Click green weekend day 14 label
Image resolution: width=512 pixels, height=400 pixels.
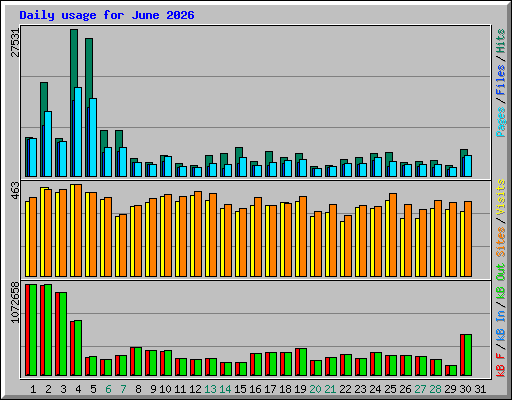click(x=225, y=389)
